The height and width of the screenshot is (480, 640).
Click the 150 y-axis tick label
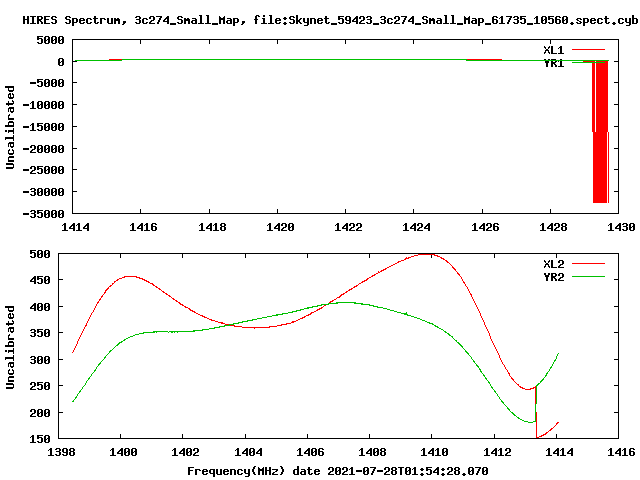[40, 439]
